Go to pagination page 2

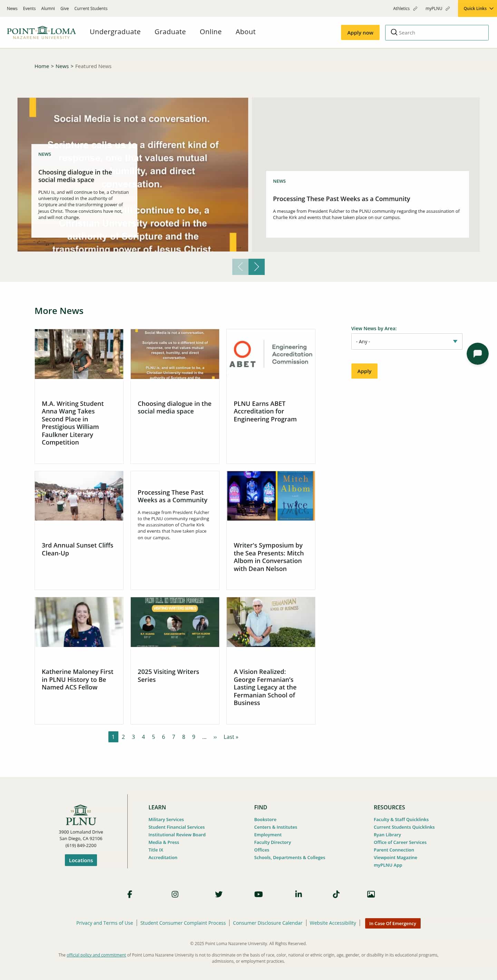tap(123, 737)
